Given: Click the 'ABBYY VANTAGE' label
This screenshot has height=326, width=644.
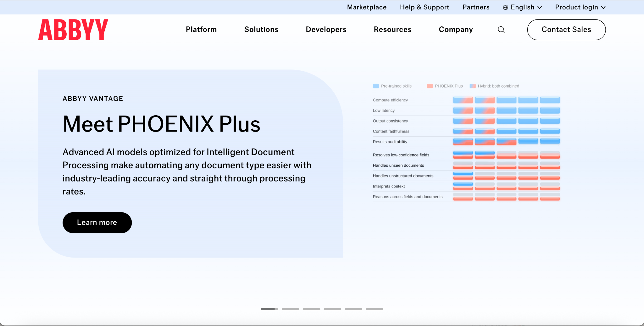Looking at the screenshot, I should tap(93, 99).
